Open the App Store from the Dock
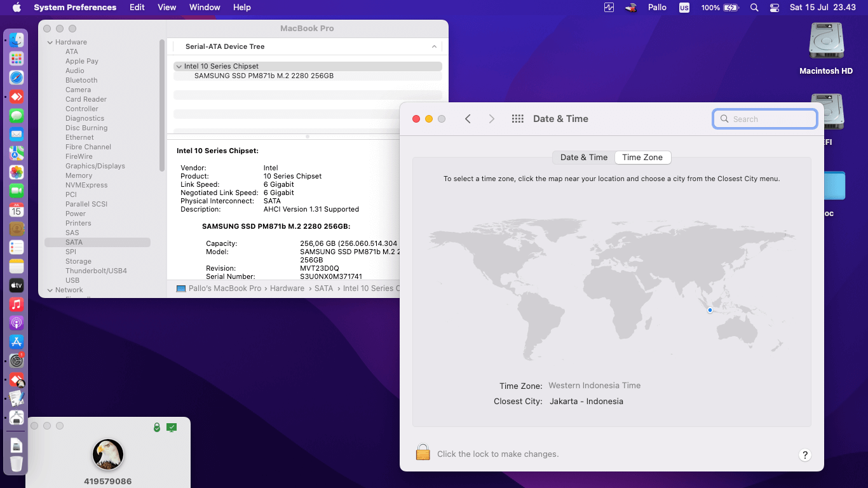 (x=17, y=342)
